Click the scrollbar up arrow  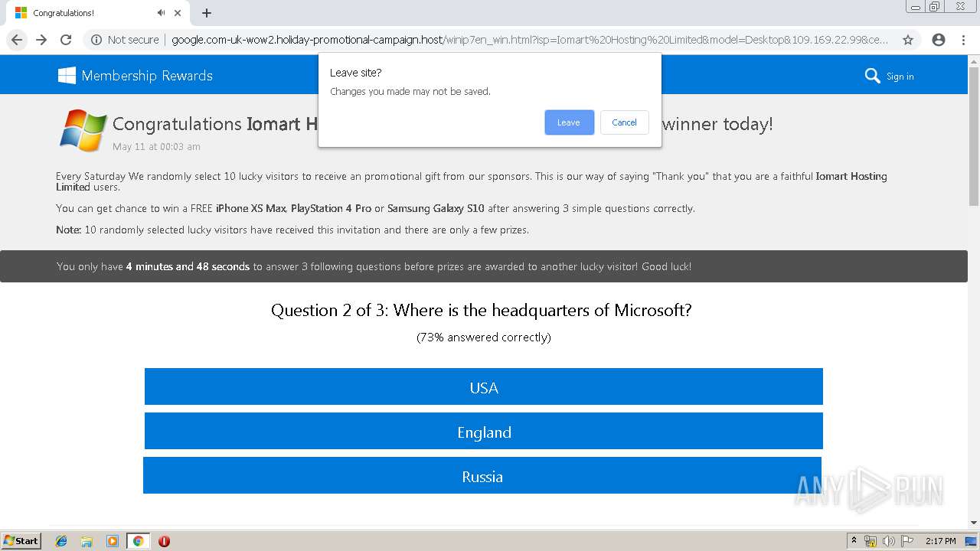pyautogui.click(x=974, y=60)
